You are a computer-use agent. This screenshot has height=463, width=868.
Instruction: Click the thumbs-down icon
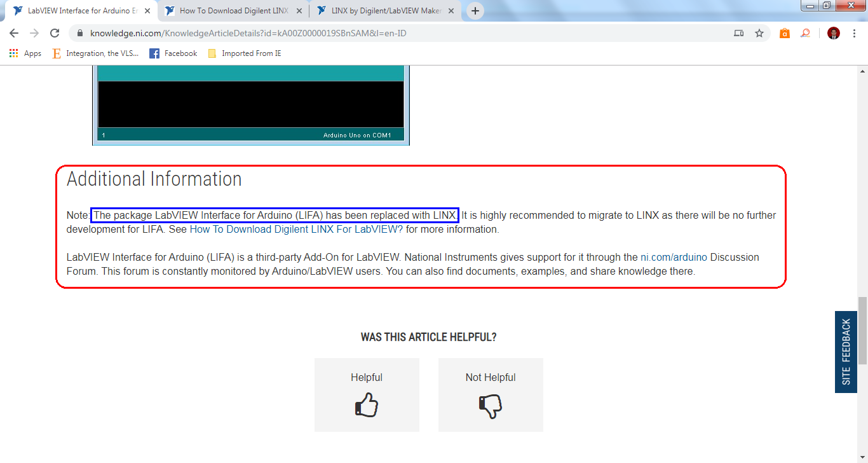point(491,406)
